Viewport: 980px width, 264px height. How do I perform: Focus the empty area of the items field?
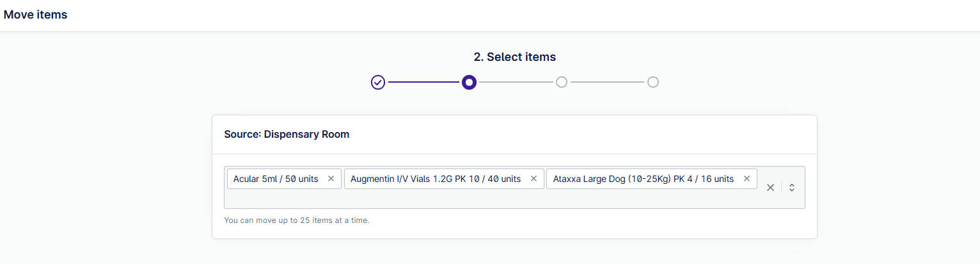(486, 199)
